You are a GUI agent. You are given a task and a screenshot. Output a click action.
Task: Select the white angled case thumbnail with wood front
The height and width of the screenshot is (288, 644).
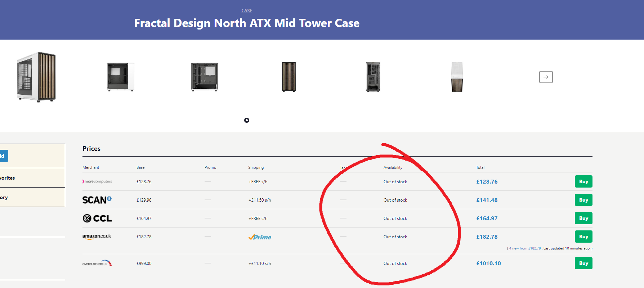[x=36, y=77]
